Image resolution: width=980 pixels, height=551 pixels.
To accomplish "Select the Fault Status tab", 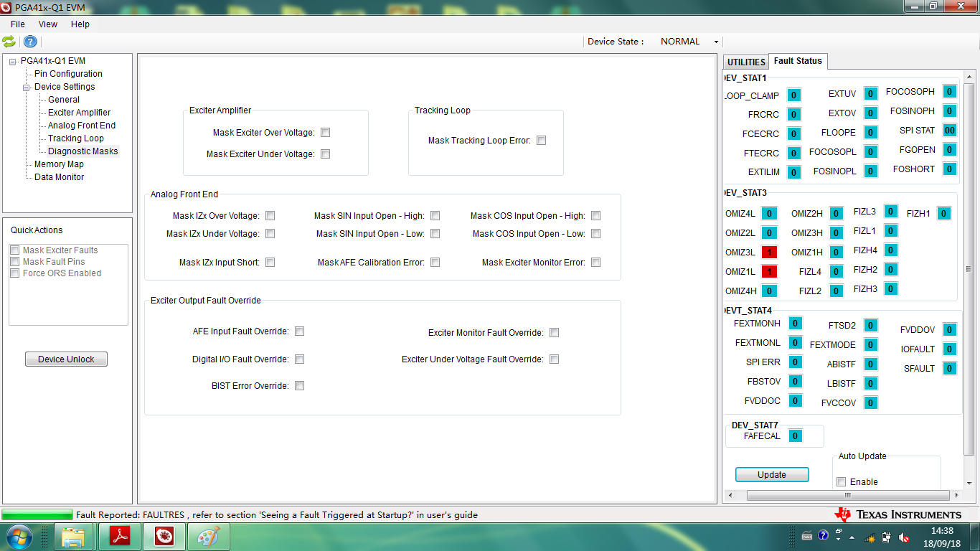I will (798, 61).
